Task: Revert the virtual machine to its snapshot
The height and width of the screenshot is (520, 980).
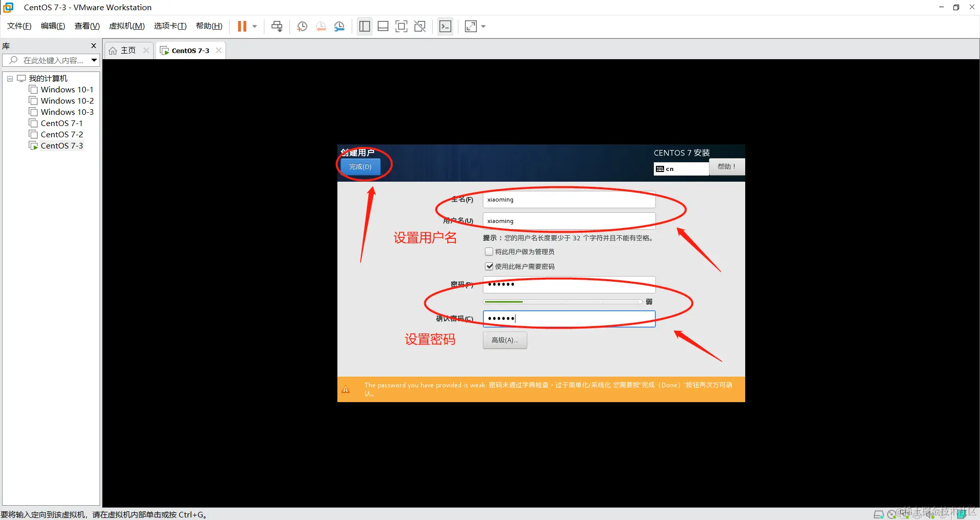Action: pos(321,27)
